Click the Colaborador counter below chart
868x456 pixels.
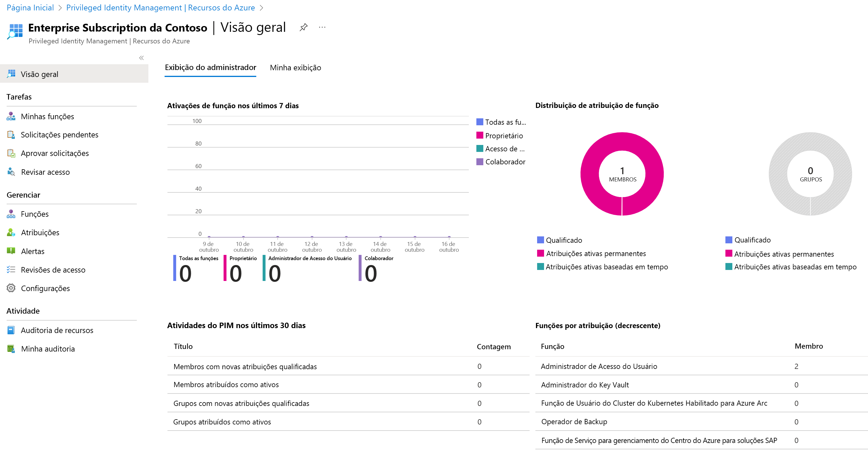point(376,269)
